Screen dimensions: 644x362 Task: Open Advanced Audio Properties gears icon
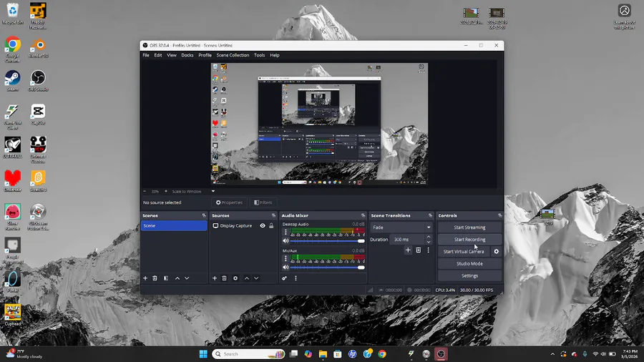[x=284, y=278]
